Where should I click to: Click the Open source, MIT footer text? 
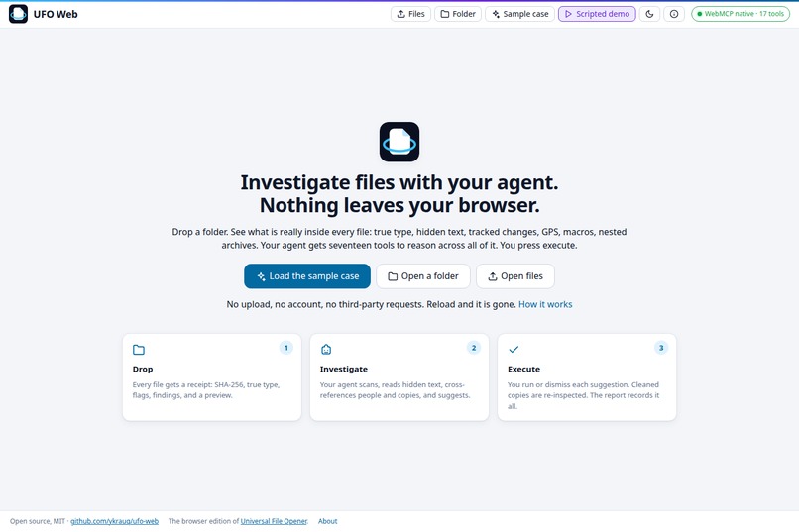(38, 521)
